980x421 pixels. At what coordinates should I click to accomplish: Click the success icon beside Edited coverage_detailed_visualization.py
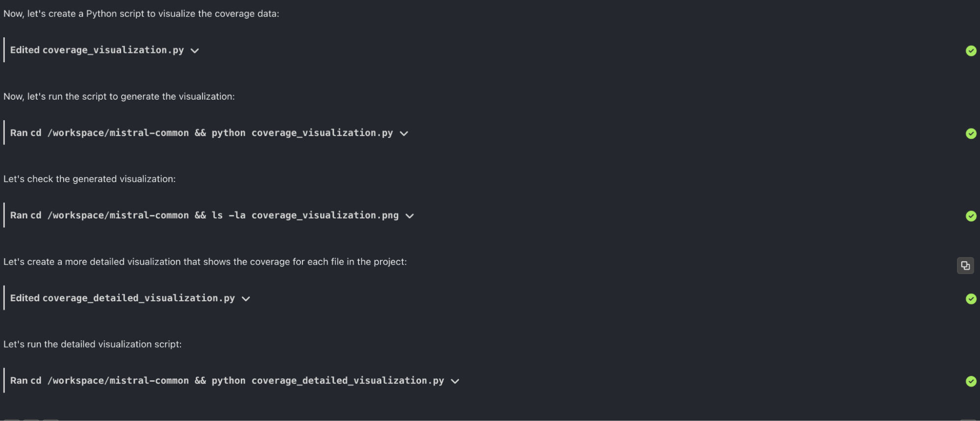click(x=971, y=298)
